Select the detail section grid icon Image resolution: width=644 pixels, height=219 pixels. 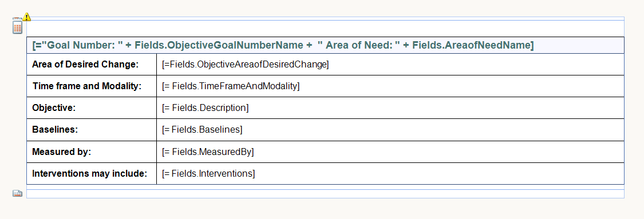17,27
